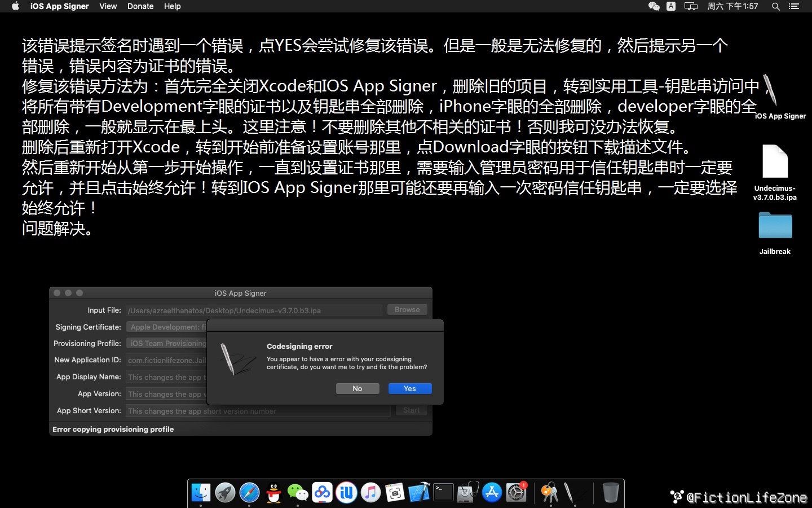This screenshot has width=812, height=508.
Task: Open the Apple menu
Action: click(x=15, y=6)
